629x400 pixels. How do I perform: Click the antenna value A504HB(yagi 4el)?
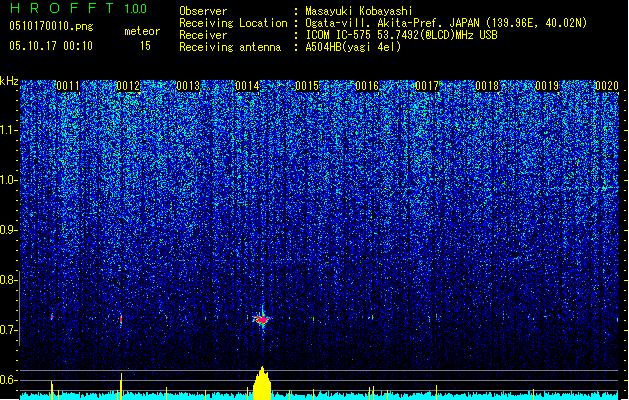(353, 47)
